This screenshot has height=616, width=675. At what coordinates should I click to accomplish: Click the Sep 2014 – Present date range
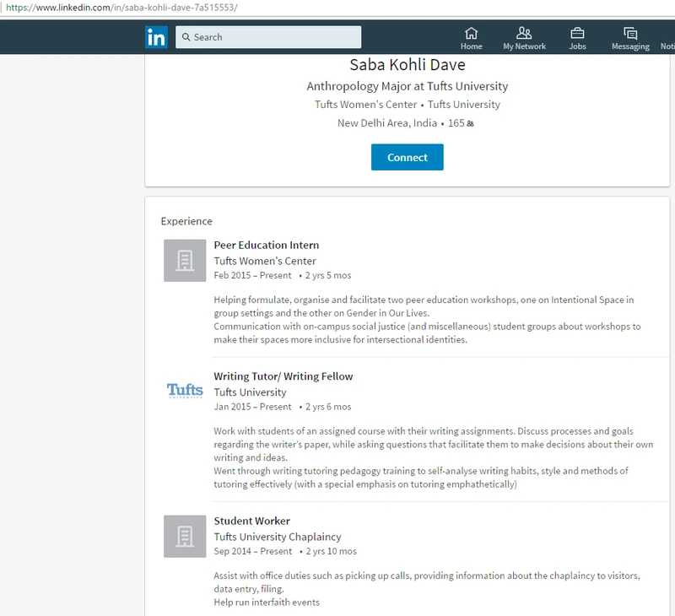click(x=252, y=551)
